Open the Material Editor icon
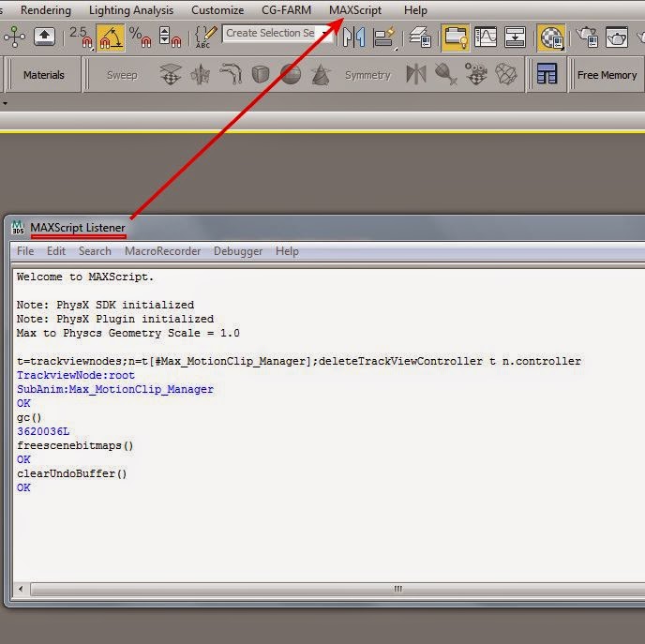 point(551,37)
